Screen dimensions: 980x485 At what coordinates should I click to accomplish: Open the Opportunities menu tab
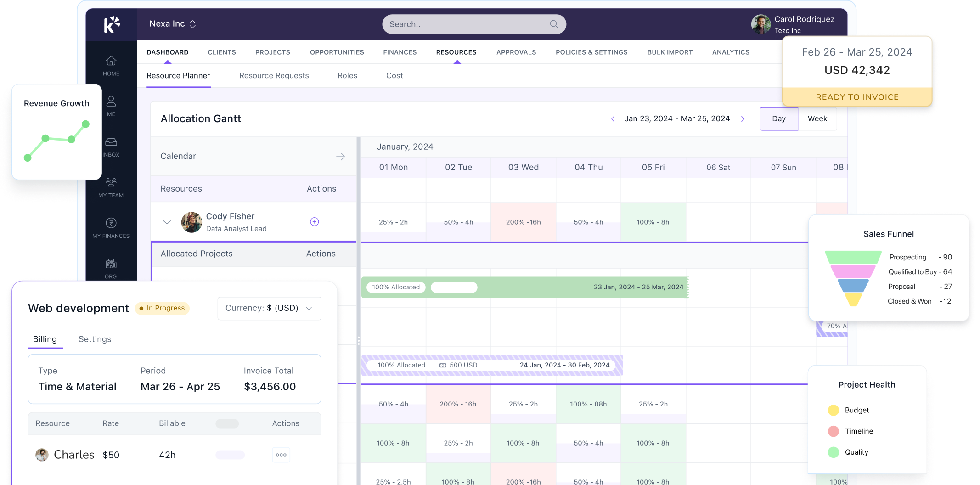pos(337,52)
